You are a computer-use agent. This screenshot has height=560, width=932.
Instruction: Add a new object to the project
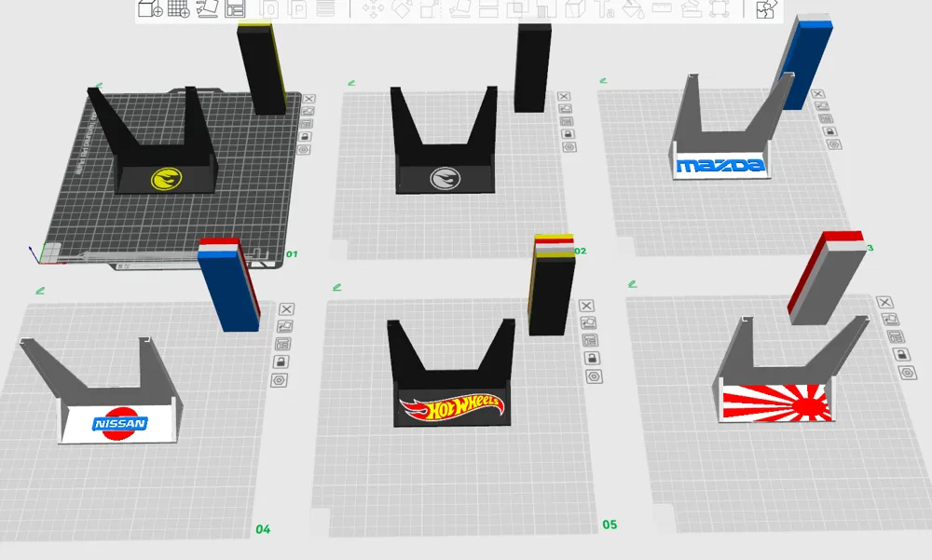149,9
